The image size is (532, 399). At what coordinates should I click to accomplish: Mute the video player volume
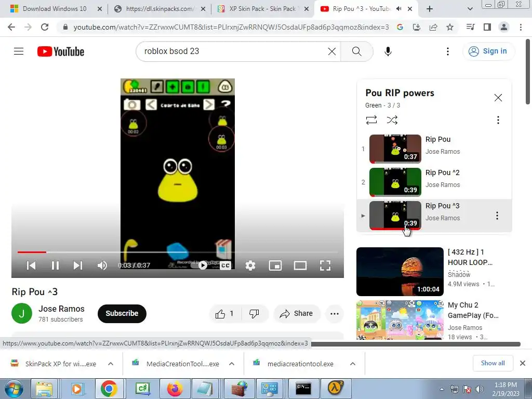point(102,265)
